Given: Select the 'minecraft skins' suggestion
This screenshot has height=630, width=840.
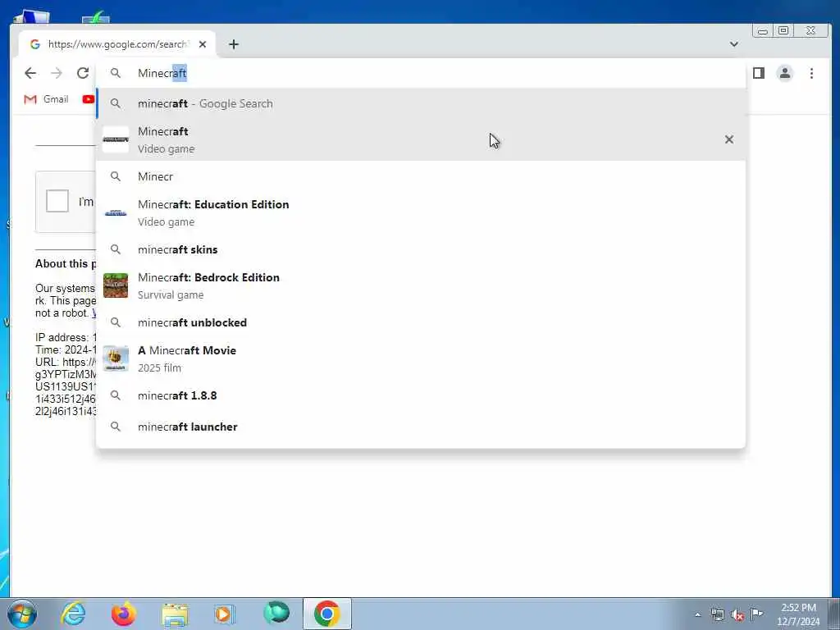Looking at the screenshot, I should [421, 249].
